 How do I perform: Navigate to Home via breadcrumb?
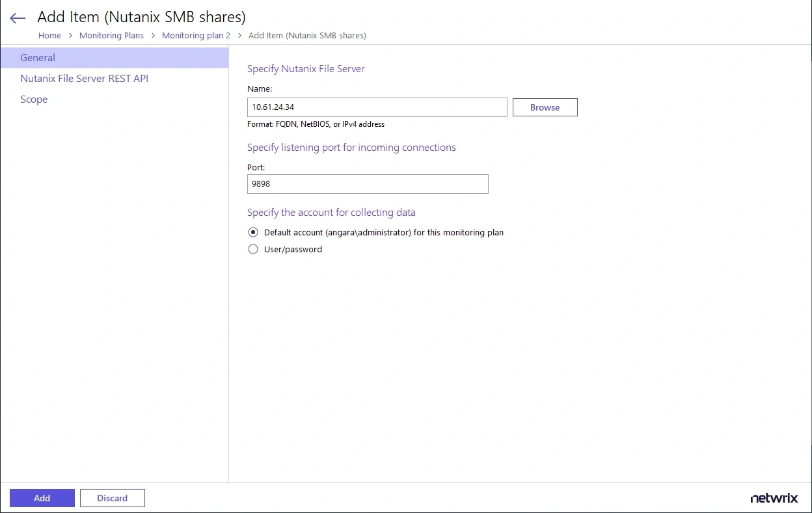coord(49,35)
